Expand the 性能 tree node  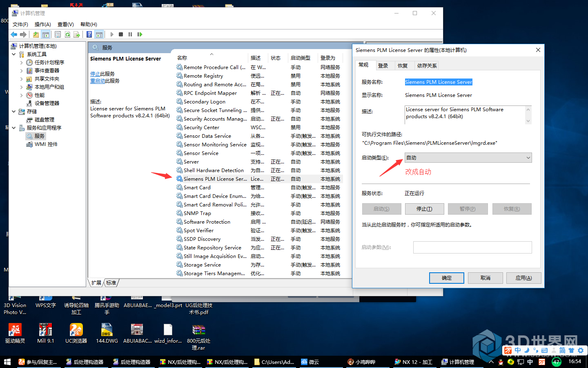coord(22,95)
